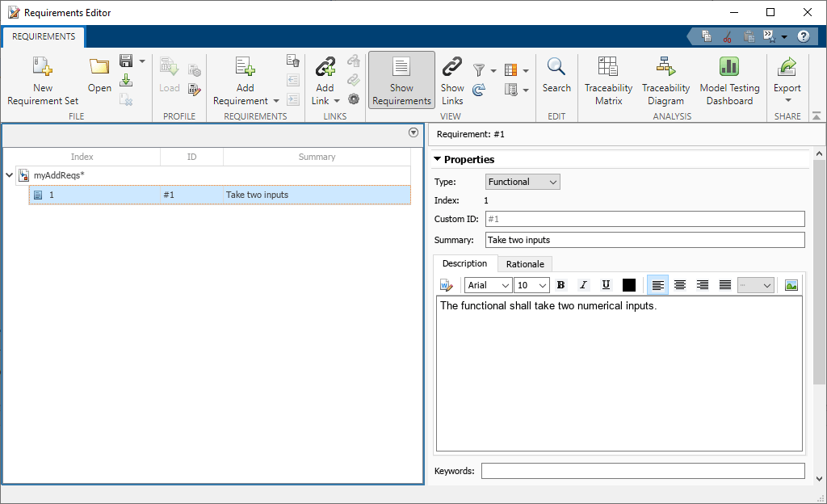Image resolution: width=827 pixels, height=504 pixels.
Task: Click the Show Links icon
Action: (452, 68)
